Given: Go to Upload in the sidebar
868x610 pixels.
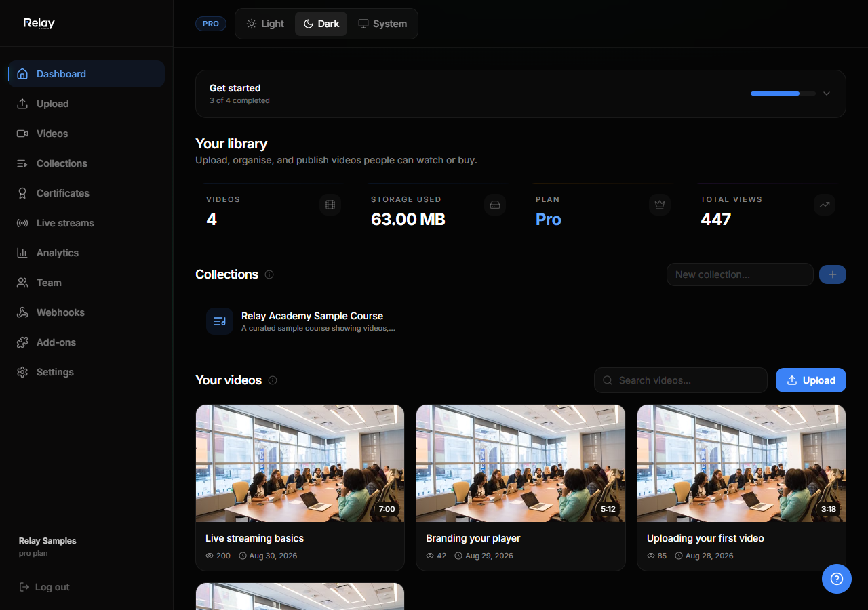Looking at the screenshot, I should [87, 104].
